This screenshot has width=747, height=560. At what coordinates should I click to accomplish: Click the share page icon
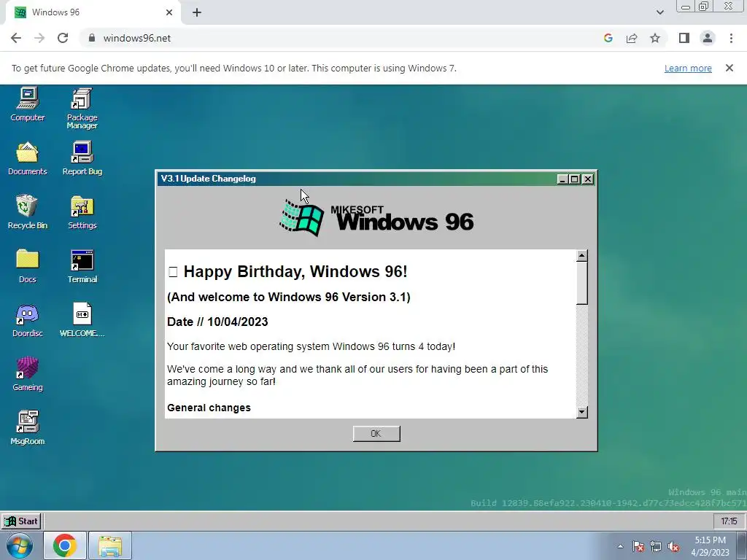tap(632, 38)
